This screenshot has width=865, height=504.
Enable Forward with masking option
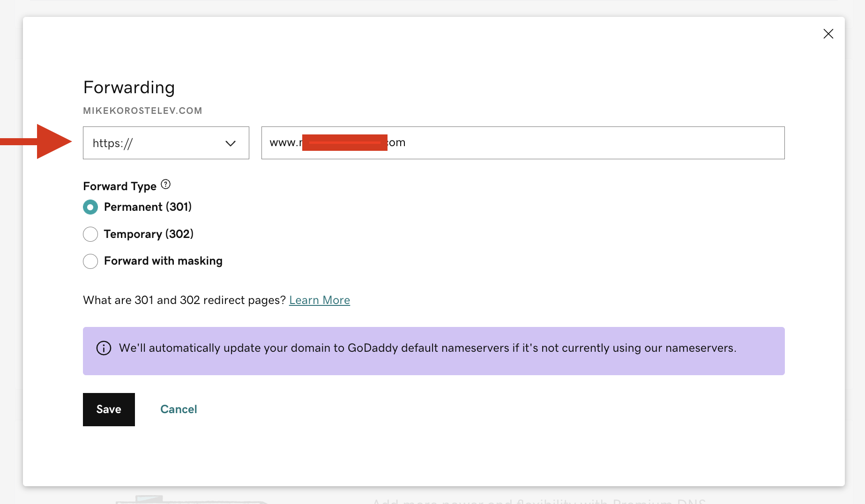(x=90, y=261)
